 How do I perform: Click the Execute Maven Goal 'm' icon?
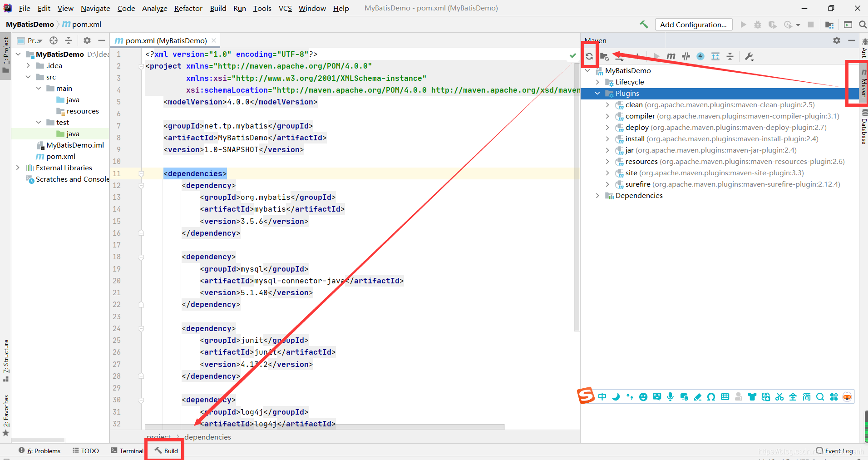pos(671,56)
